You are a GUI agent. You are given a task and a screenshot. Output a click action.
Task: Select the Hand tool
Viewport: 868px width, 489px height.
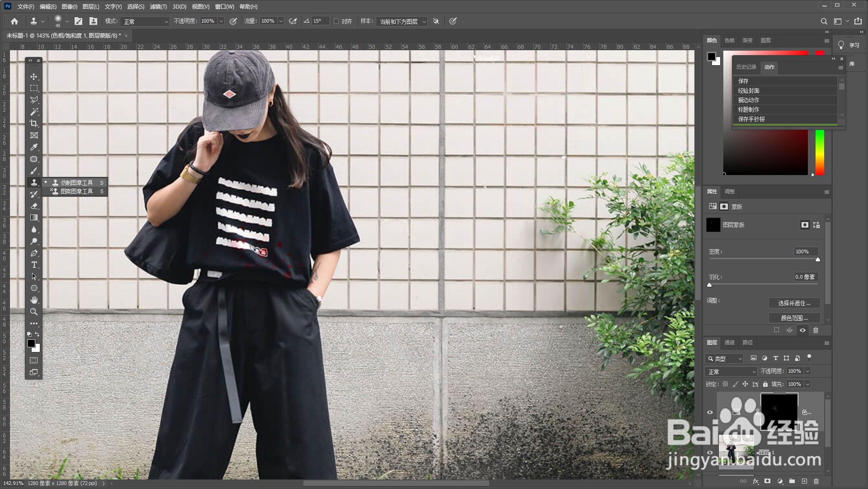click(34, 300)
